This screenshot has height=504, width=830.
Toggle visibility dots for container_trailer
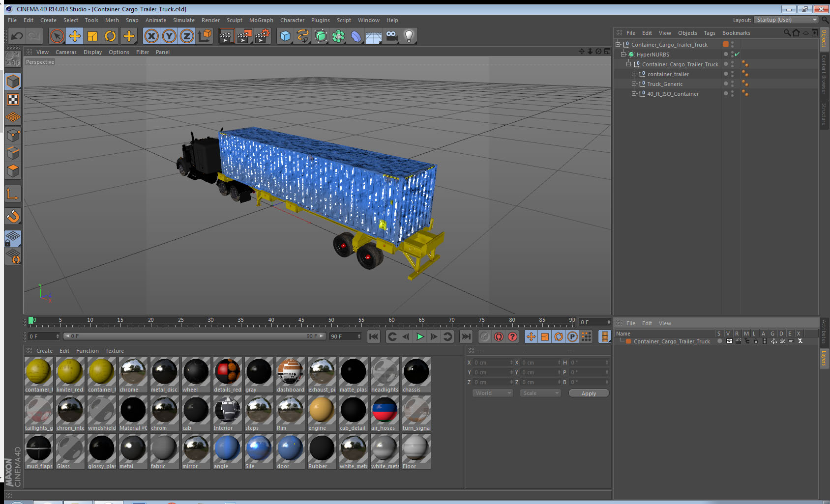point(732,74)
